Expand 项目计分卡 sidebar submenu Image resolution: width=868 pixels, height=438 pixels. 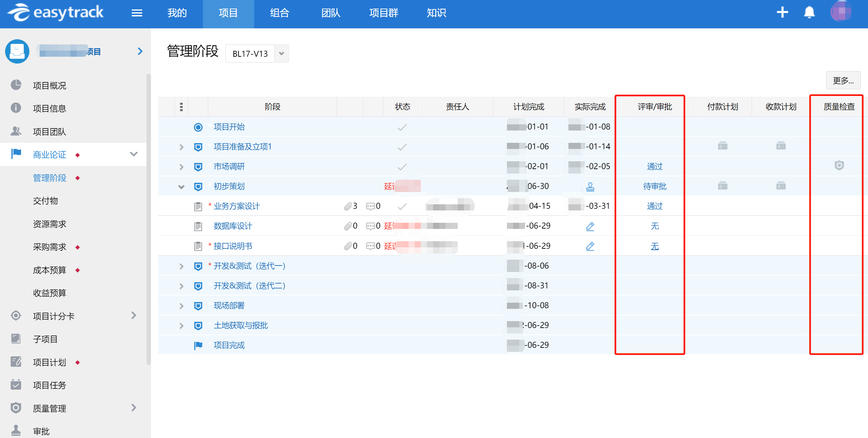(134, 316)
